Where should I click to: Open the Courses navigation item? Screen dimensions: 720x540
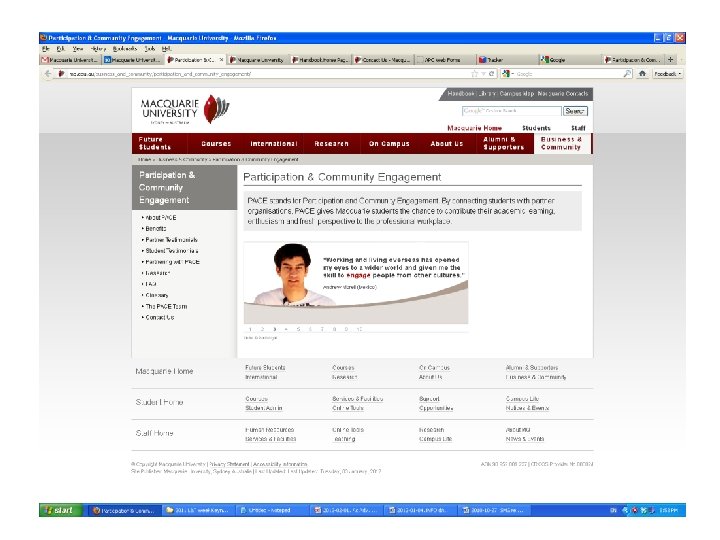(x=216, y=144)
